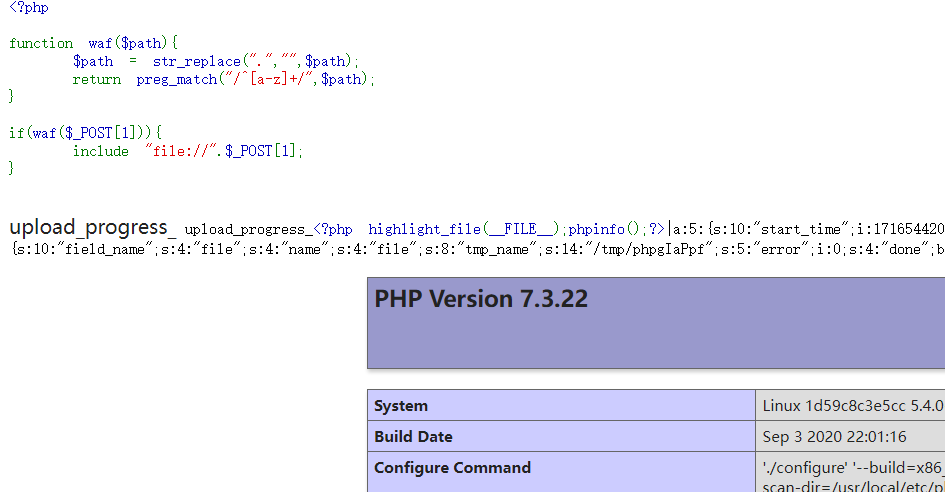Image resolution: width=945 pixels, height=492 pixels.
Task: Click the System row label
Action: (401, 406)
